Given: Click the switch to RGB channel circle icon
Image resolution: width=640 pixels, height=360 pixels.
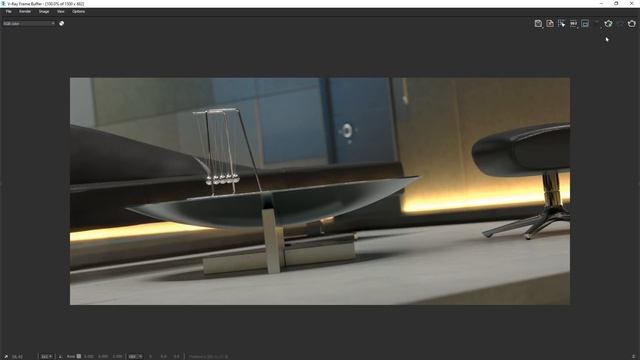Looking at the screenshot, I should click(x=62, y=24).
